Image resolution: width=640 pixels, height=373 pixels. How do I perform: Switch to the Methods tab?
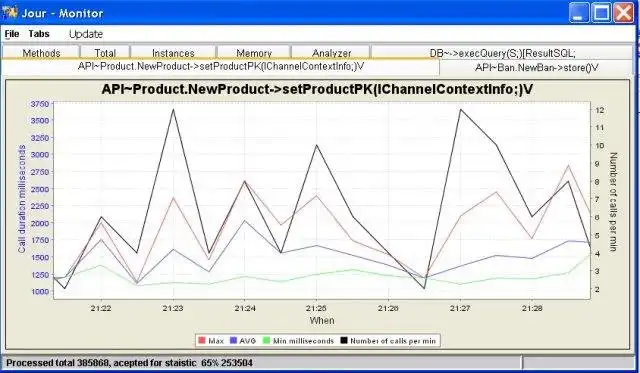[41, 53]
